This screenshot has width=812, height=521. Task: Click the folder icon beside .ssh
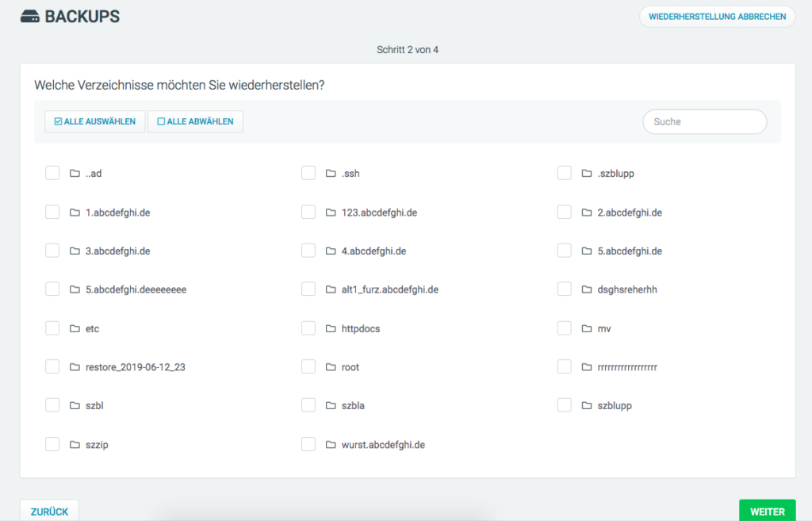tap(331, 173)
